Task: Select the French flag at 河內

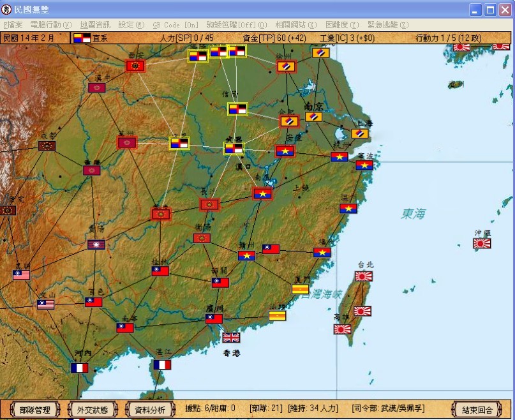Action: point(80,368)
